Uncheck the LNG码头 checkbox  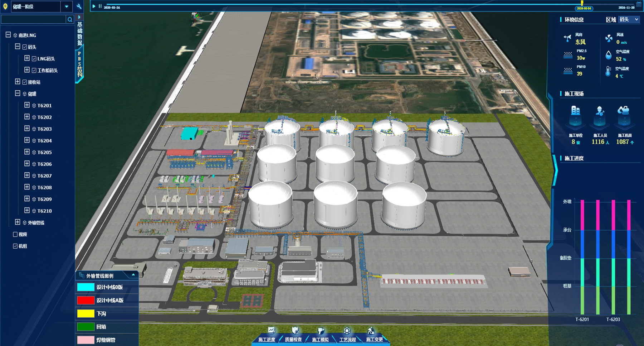pos(34,59)
